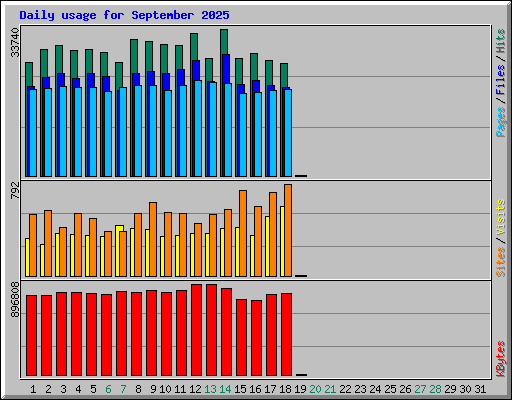This screenshot has width=512, height=400.
Task: Click green weekend day label 6
Action: coord(108,389)
